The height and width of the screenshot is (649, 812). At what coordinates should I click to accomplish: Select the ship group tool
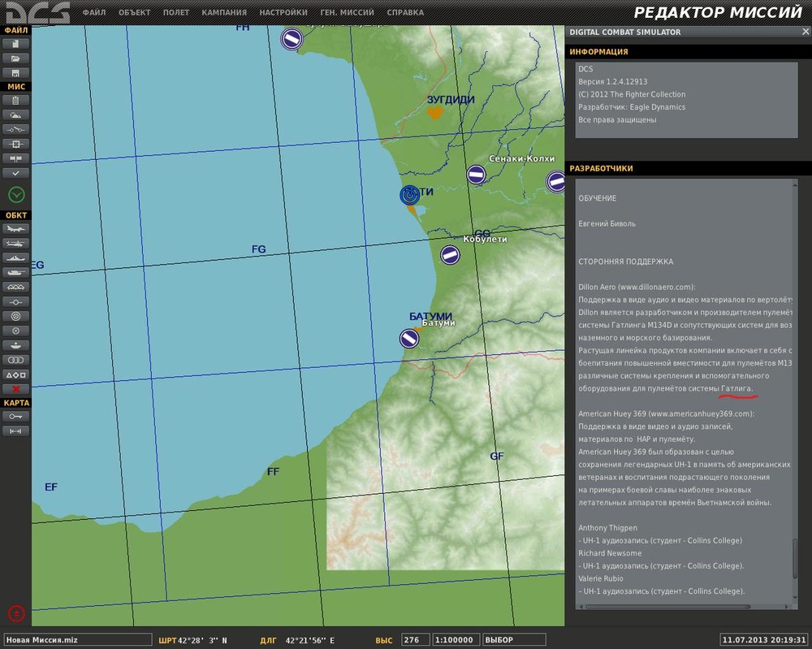[x=15, y=257]
